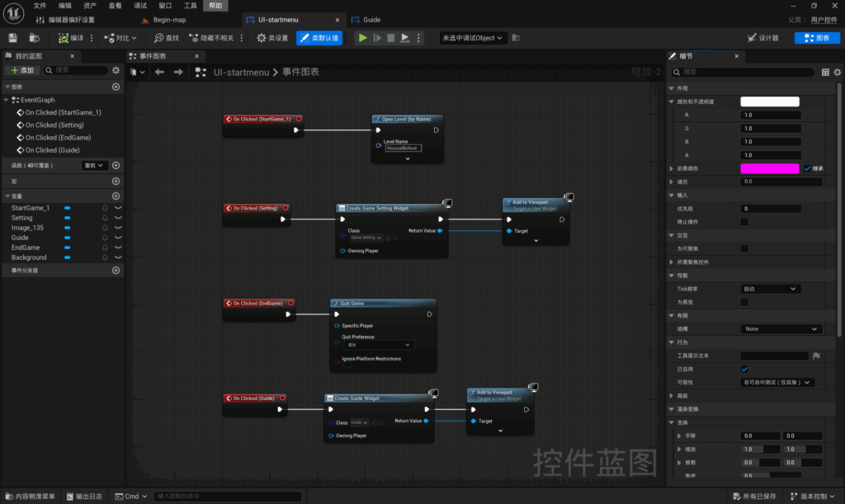Select On Clicked (Guide) in EventGraph tree
The height and width of the screenshot is (504, 845).
tap(52, 150)
